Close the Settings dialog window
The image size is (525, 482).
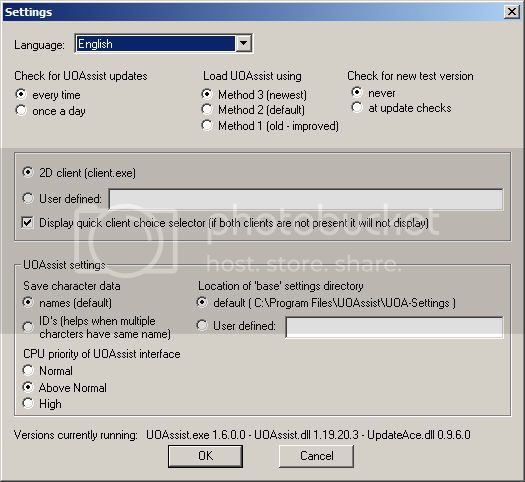point(512,12)
